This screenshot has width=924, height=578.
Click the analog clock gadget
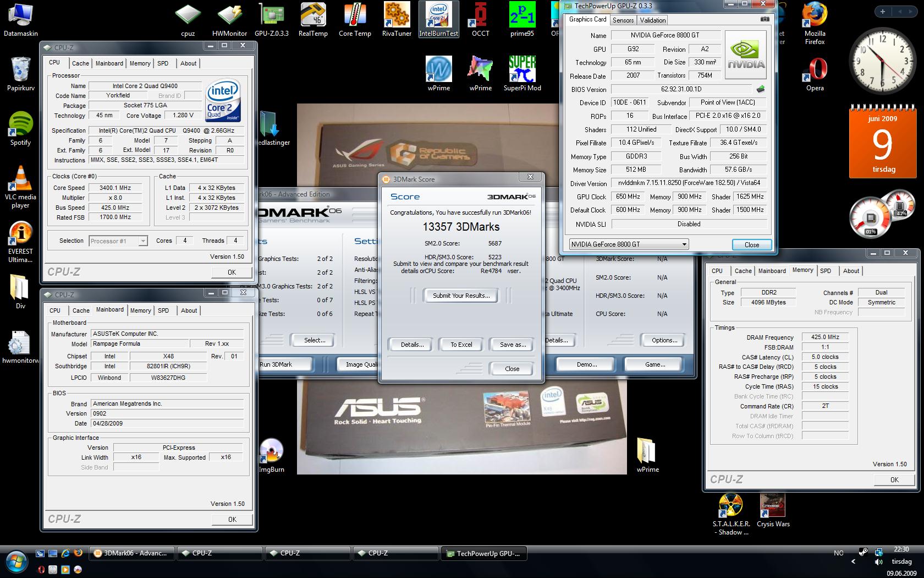[x=882, y=61]
